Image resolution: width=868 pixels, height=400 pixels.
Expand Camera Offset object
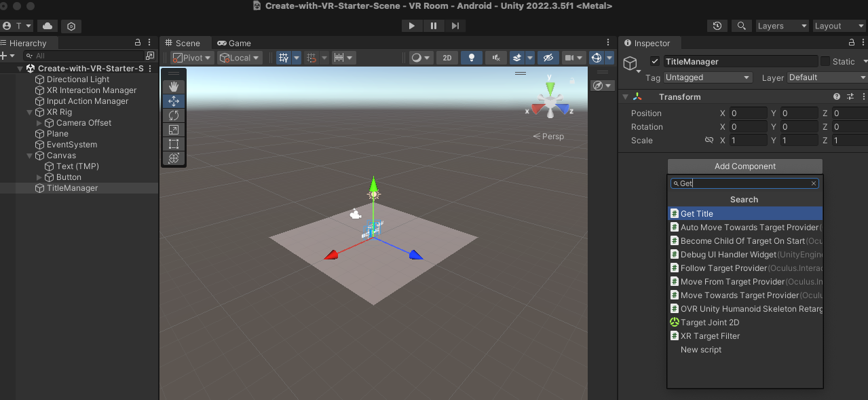39,123
